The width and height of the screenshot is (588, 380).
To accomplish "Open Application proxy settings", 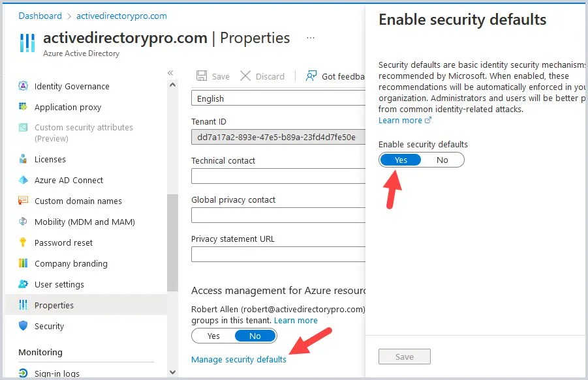I will (67, 107).
